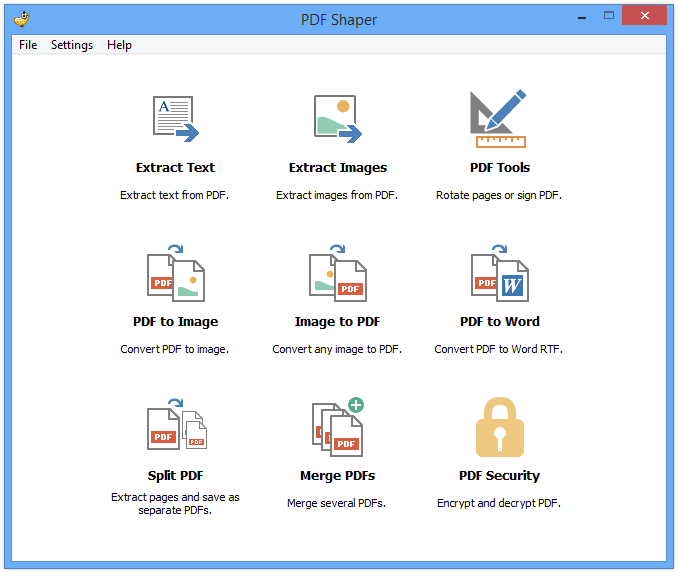This screenshot has width=678, height=573.
Task: Click "Rotate pages or sign PDF." description
Action: click(499, 195)
